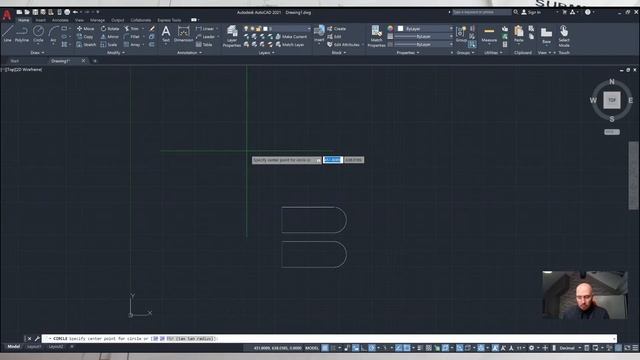This screenshot has width=640, height=360.
Task: Toggle MODEL space button in status bar
Action: 312,348
